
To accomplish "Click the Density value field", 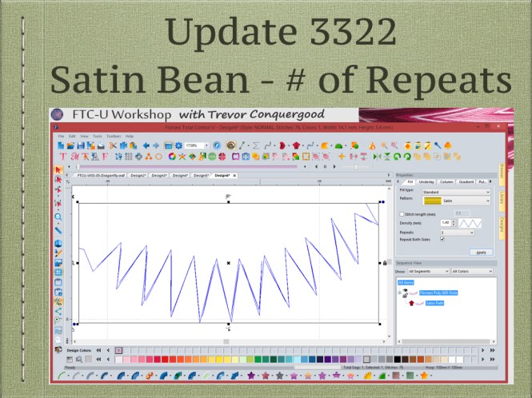I will click(x=445, y=223).
